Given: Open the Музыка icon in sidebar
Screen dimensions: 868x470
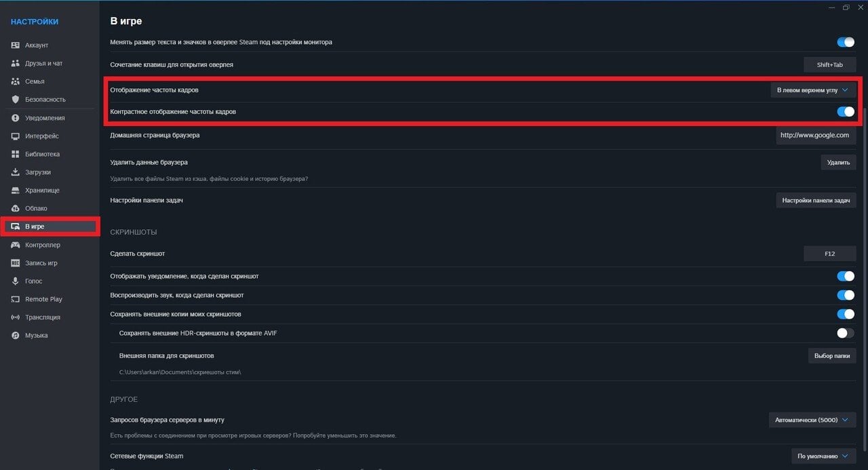Looking at the screenshot, I should pyautogui.click(x=15, y=336).
